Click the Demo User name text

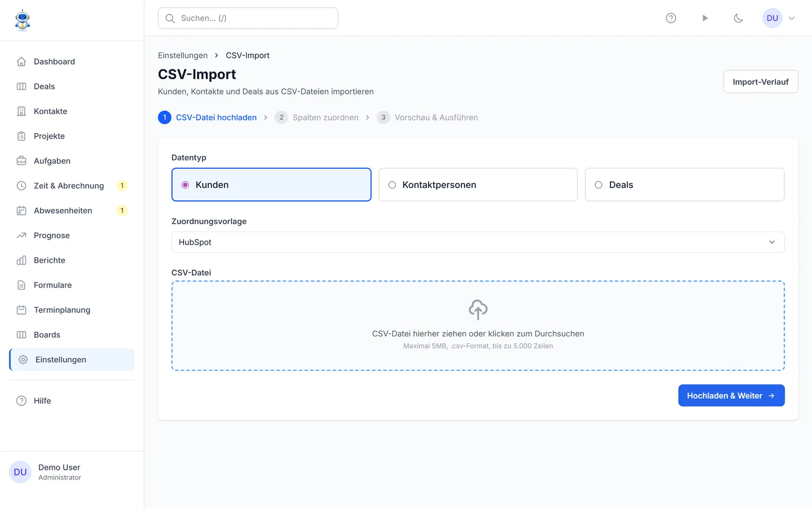click(59, 467)
